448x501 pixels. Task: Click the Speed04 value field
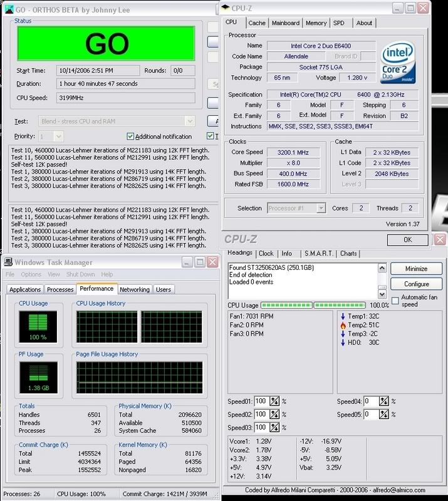tap(371, 401)
